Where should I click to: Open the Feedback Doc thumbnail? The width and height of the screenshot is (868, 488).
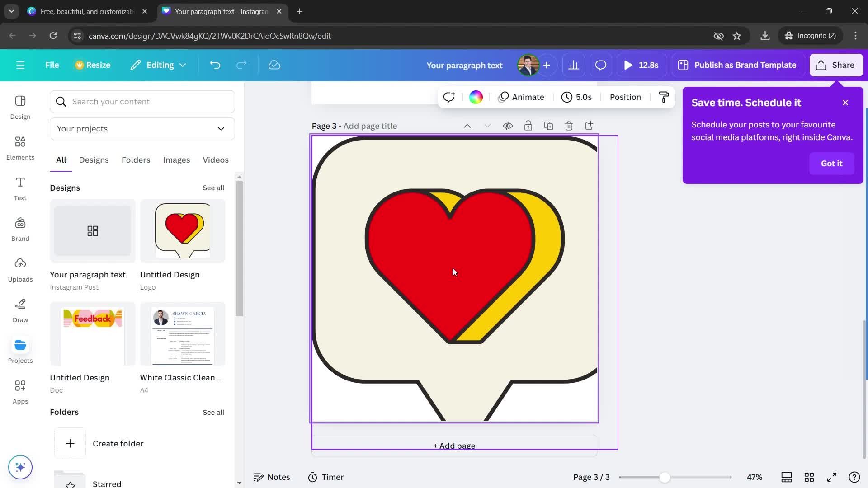click(x=93, y=334)
